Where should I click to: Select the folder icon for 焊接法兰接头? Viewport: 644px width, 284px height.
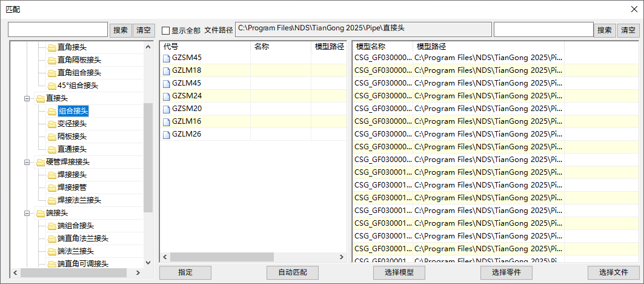click(51, 200)
